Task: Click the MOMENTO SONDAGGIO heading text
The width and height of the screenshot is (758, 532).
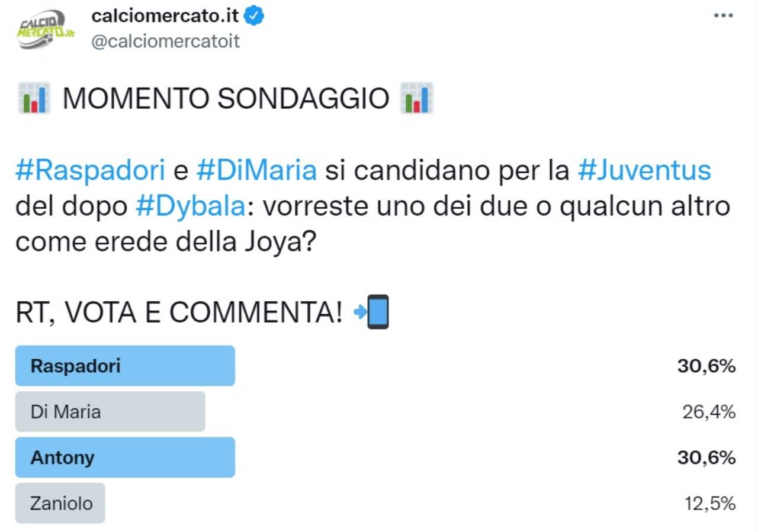Action: [x=226, y=98]
